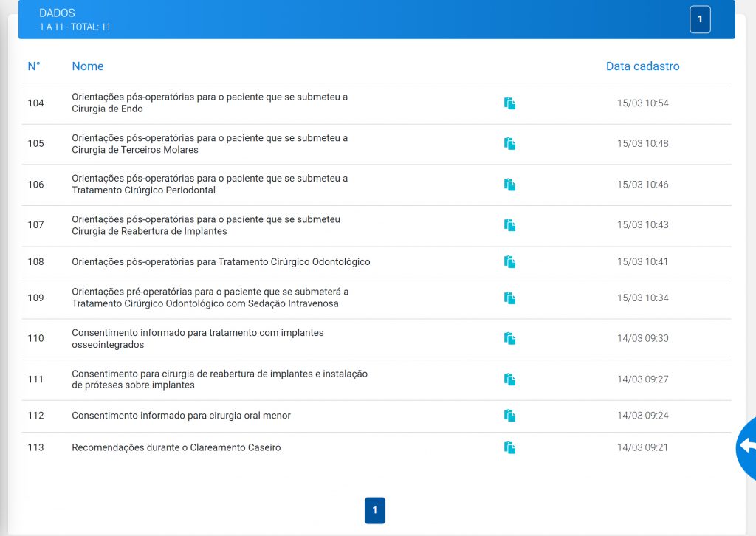Click date cell 15/03 10:43
The width and height of the screenshot is (756, 536).
(x=643, y=225)
